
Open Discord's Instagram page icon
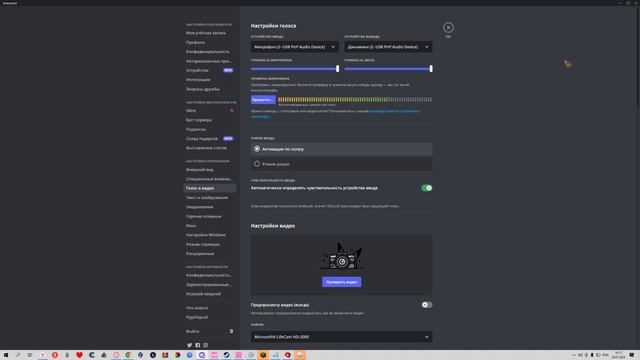[206, 345]
